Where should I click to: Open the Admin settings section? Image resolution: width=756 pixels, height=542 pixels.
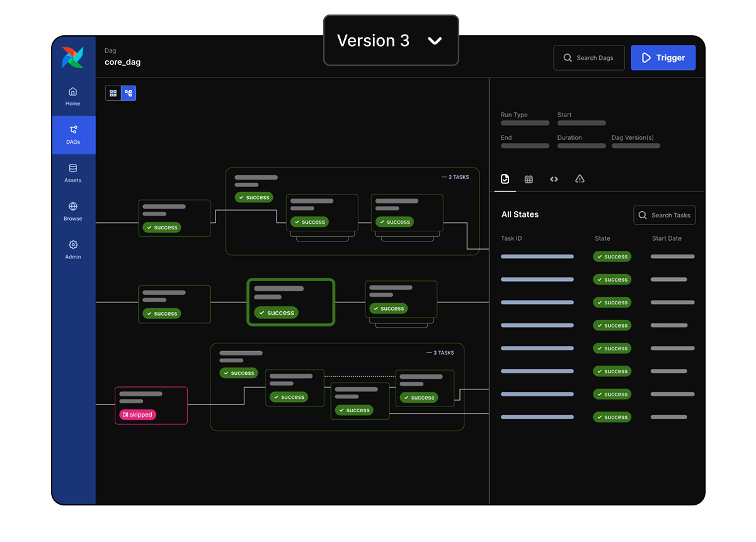tap(73, 250)
